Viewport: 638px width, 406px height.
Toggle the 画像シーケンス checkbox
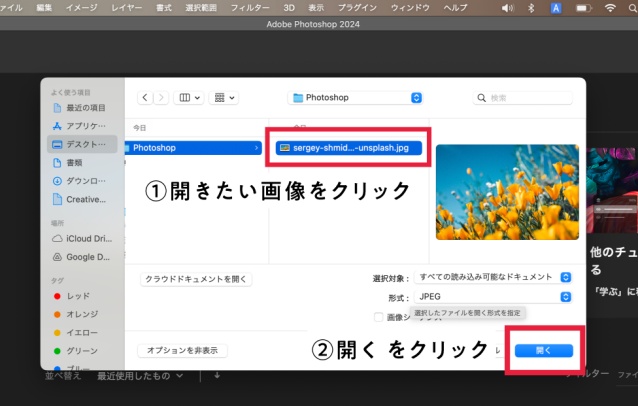pyautogui.click(x=378, y=317)
